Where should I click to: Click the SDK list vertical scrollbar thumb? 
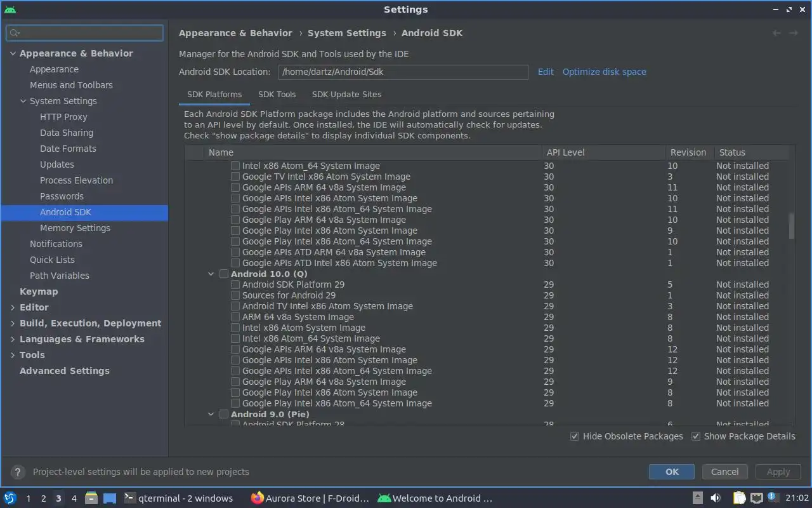point(791,226)
